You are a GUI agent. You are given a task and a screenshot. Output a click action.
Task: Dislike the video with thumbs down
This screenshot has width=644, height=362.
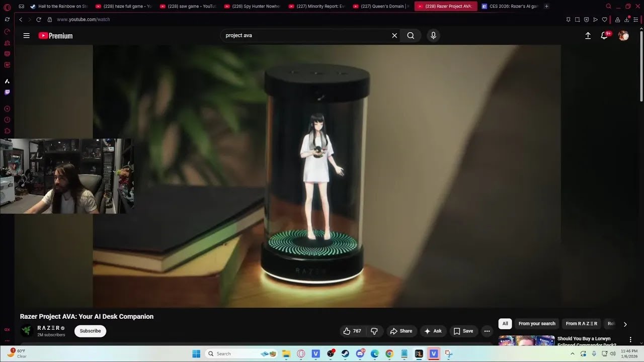pyautogui.click(x=374, y=331)
